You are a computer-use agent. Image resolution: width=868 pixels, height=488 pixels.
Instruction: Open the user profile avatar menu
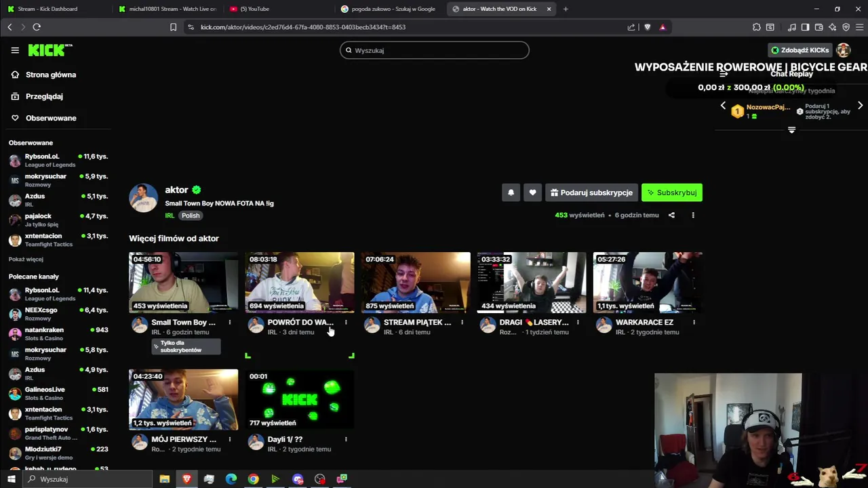(x=843, y=50)
